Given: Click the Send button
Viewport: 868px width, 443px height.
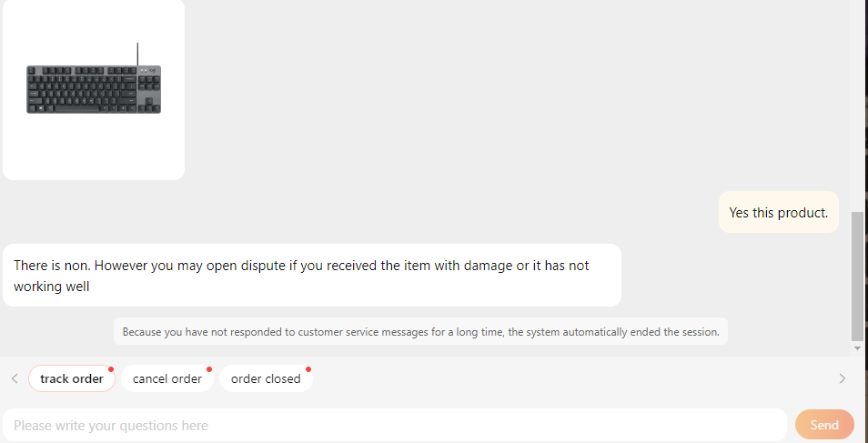Looking at the screenshot, I should (824, 425).
